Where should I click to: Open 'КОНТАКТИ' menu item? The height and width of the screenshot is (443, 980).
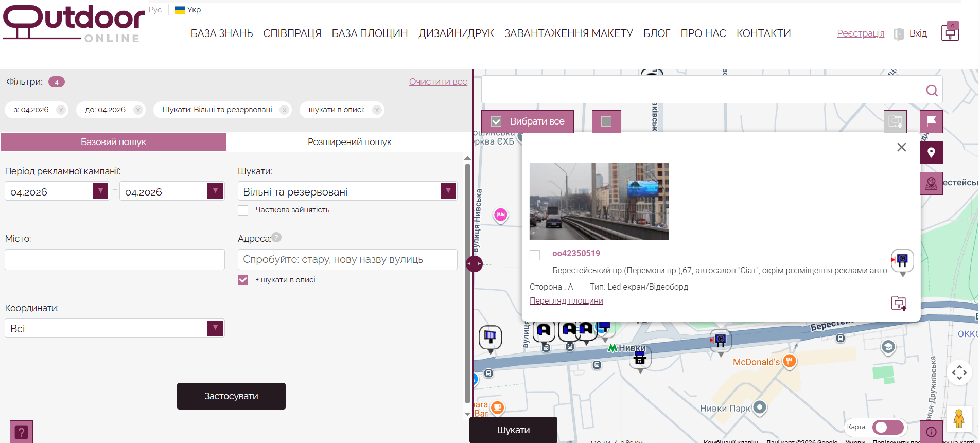tap(763, 33)
